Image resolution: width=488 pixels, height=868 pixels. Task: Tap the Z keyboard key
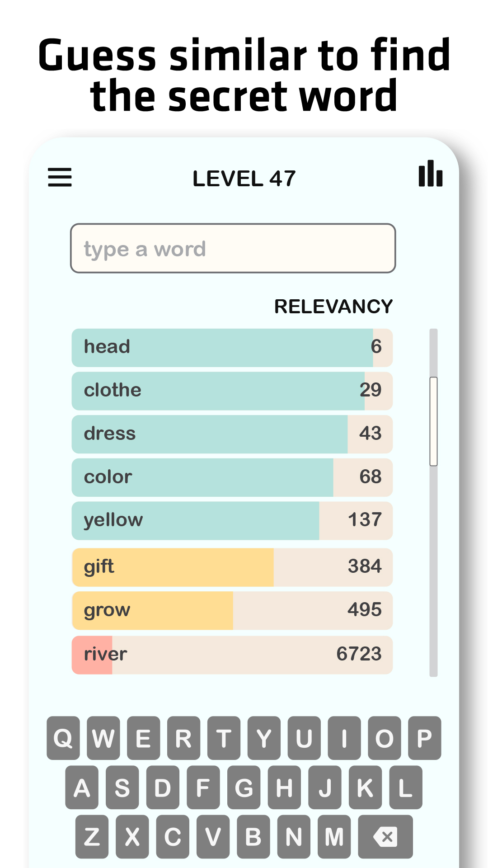coord(92,837)
